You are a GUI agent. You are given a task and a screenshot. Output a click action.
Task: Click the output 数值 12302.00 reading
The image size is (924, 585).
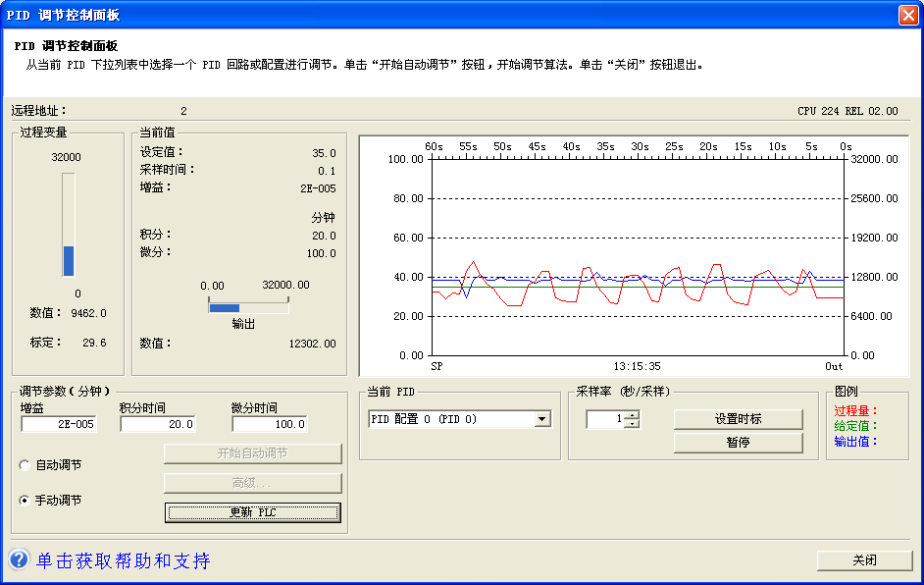pyautogui.click(x=312, y=344)
